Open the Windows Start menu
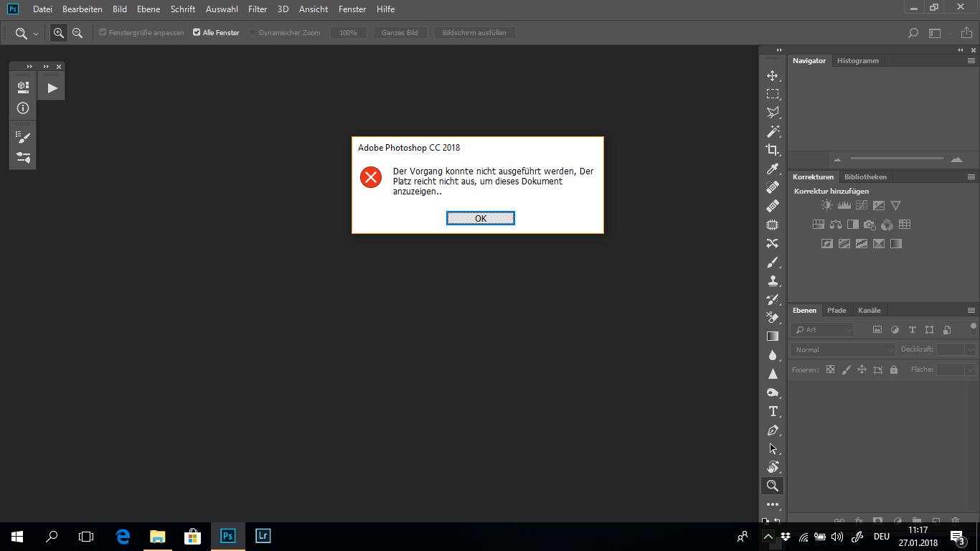 point(17,536)
